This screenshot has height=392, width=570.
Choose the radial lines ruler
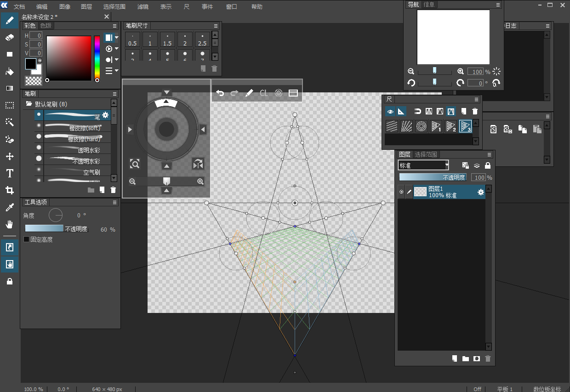[x=406, y=126]
